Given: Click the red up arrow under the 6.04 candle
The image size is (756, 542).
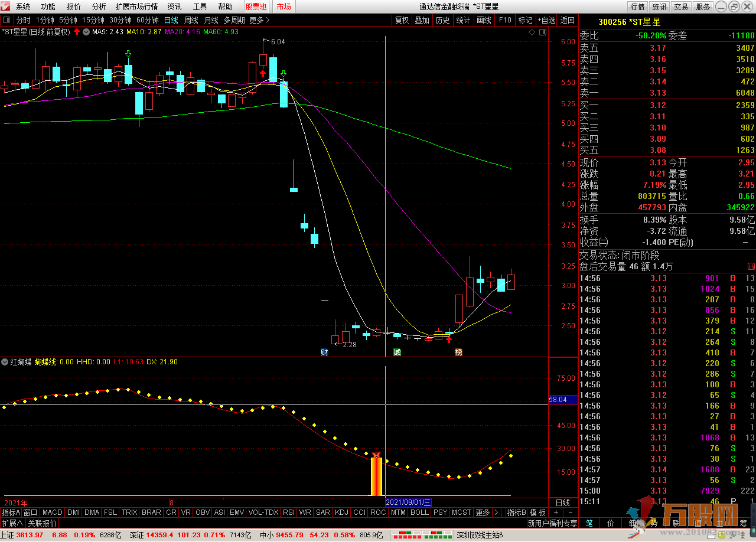Looking at the screenshot, I should [x=262, y=74].
